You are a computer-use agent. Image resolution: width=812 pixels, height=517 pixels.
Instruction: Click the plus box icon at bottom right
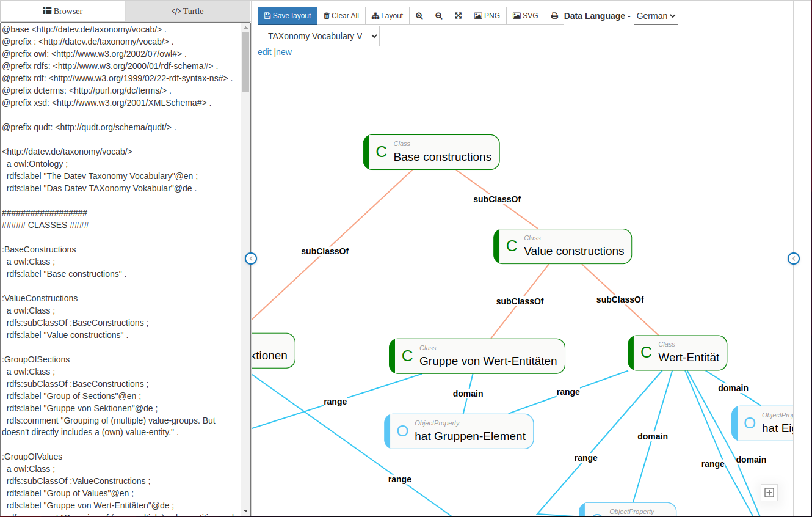(x=769, y=492)
